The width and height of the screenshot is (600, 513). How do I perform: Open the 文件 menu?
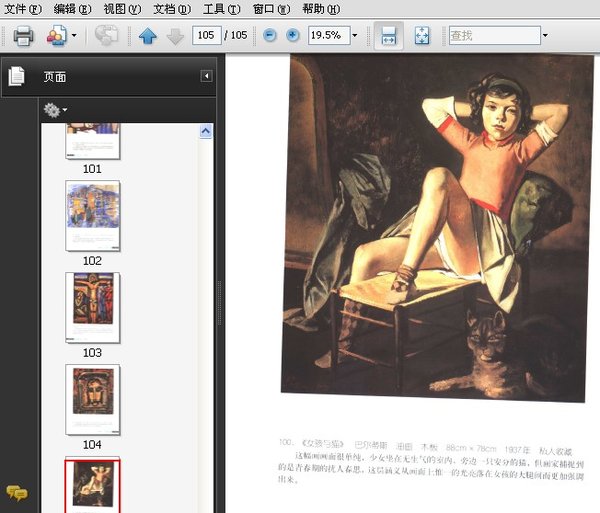coord(23,9)
